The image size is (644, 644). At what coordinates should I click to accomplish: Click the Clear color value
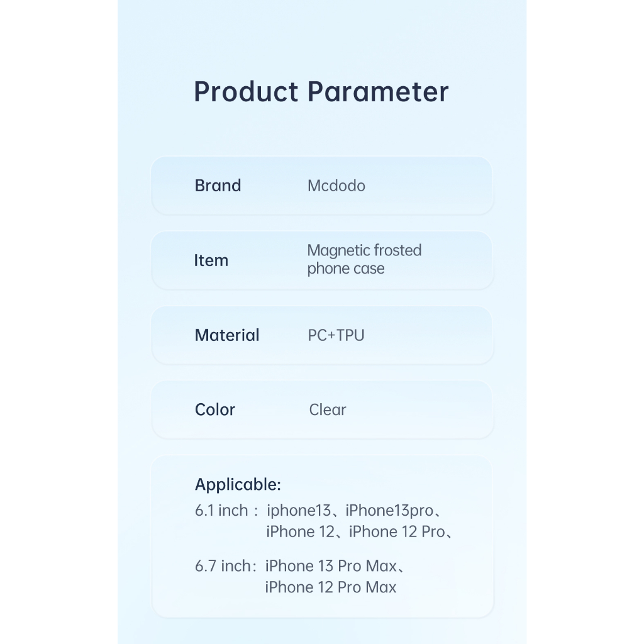click(327, 410)
